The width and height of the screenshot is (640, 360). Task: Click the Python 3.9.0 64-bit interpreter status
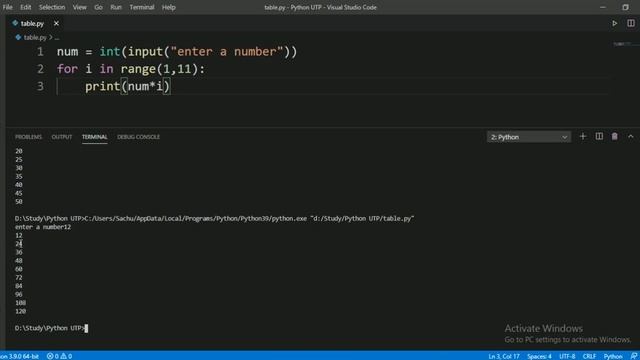(20, 356)
